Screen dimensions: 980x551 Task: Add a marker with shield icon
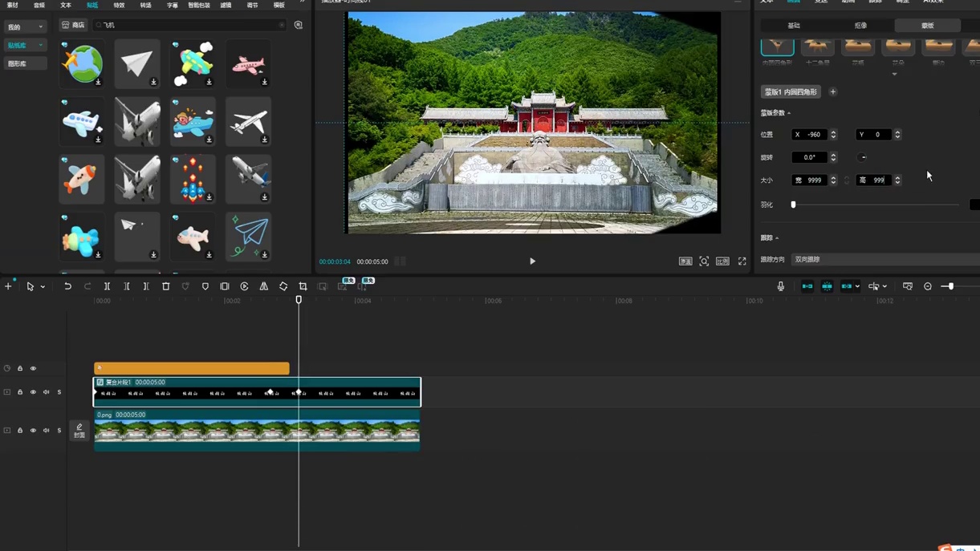205,286
